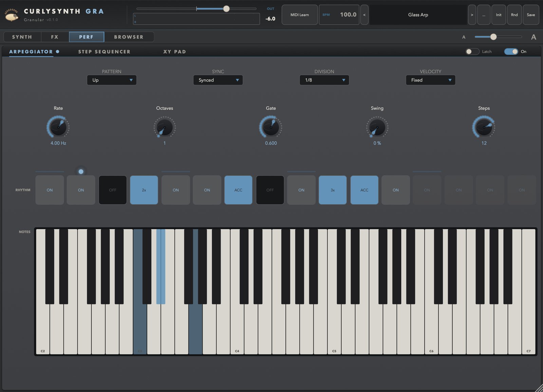Viewport: 543px width, 392px height.
Task: Switch to the BROWSER tab
Action: (129, 37)
